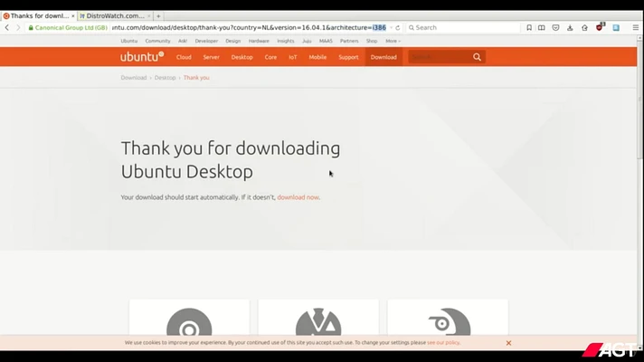Click the green padlock site identity icon
The image size is (644, 362).
pyautogui.click(x=31, y=27)
